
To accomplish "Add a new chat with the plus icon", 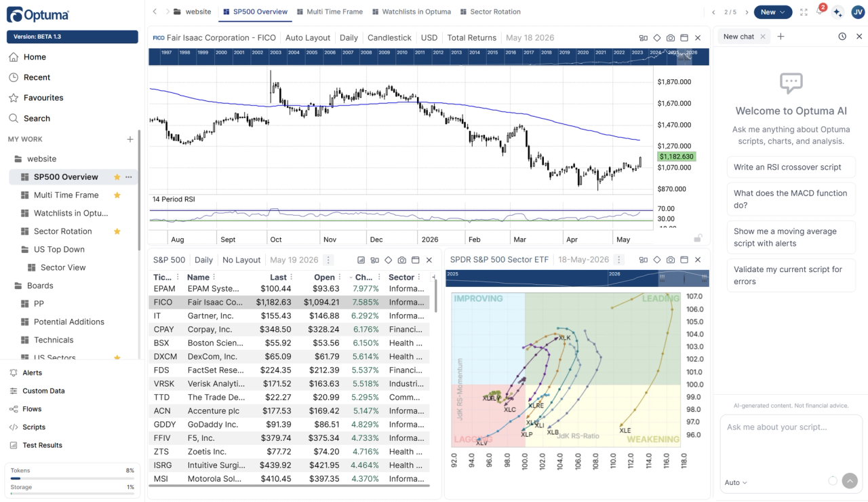I will coord(781,37).
